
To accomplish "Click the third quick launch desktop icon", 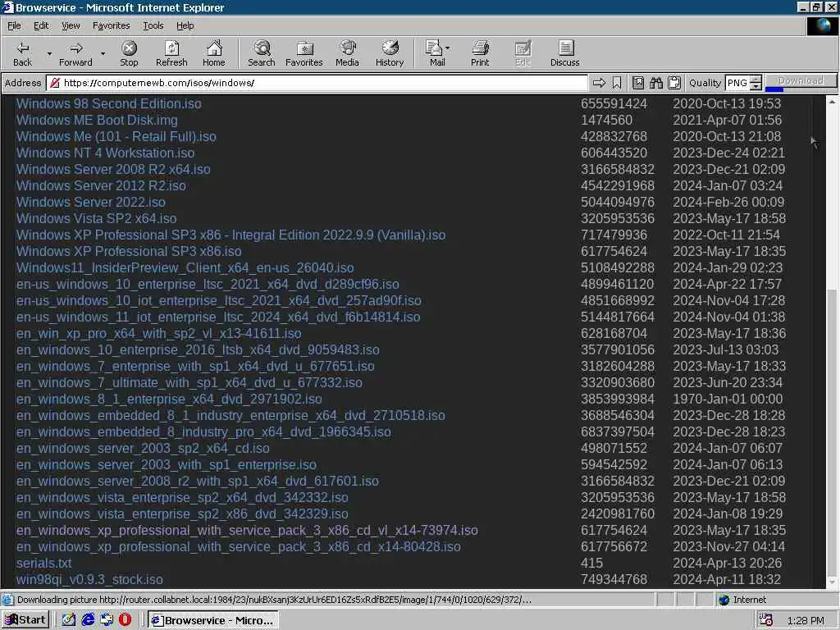I will pyautogui.click(x=107, y=620).
